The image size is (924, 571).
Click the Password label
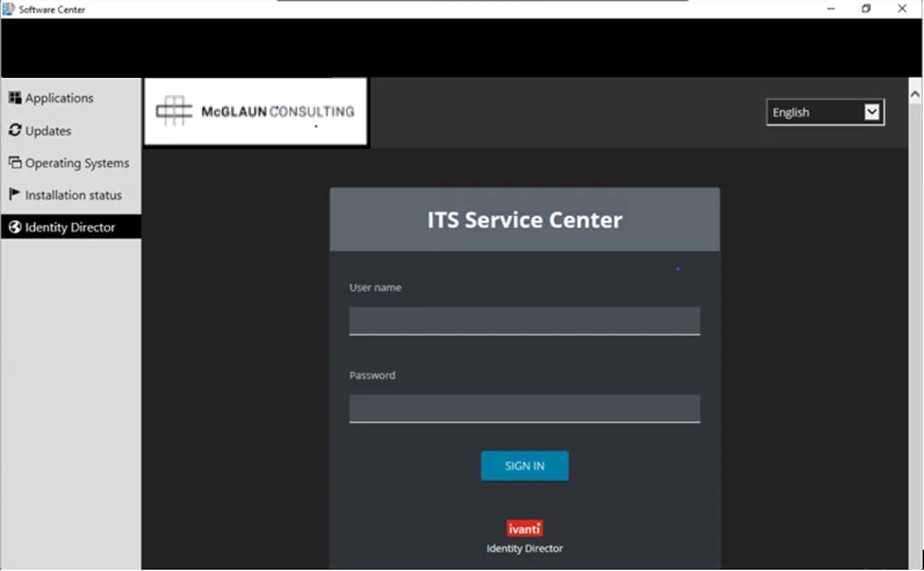tap(372, 376)
